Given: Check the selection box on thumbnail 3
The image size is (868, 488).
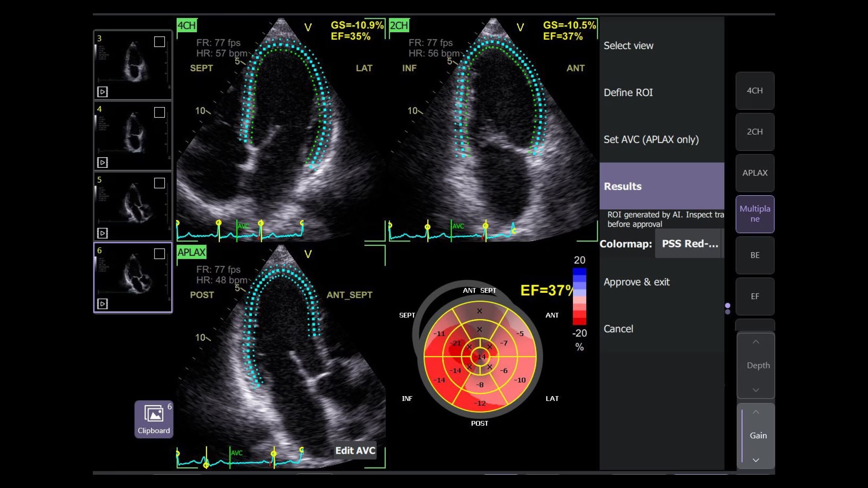Looking at the screenshot, I should click(x=159, y=42).
